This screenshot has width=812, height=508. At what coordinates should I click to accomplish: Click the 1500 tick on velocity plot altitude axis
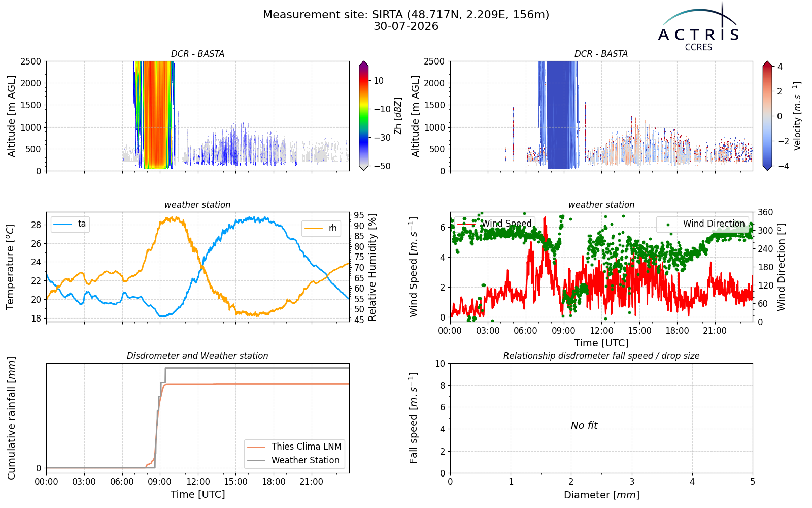(434, 105)
